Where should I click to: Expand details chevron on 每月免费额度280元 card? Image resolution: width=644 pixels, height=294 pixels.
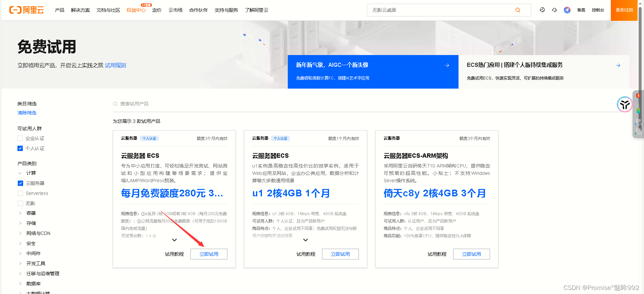174,240
